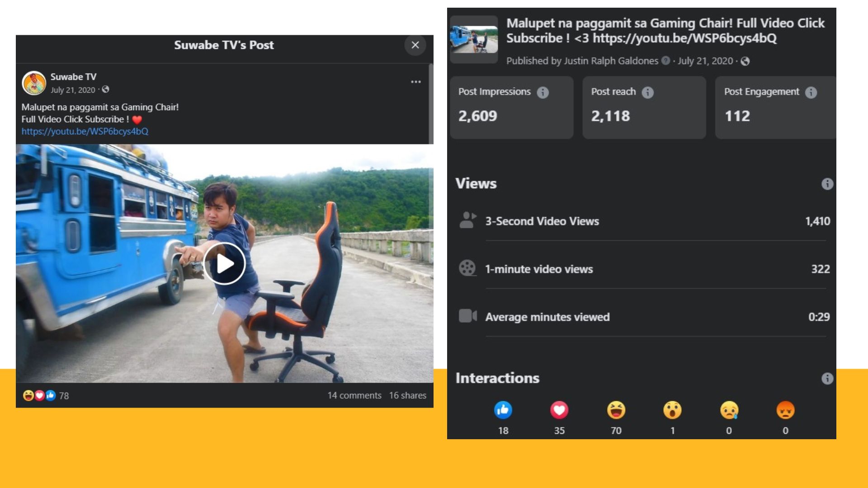868x488 pixels.
Task: Click the Post Engagement info icon
Action: pyautogui.click(x=811, y=93)
